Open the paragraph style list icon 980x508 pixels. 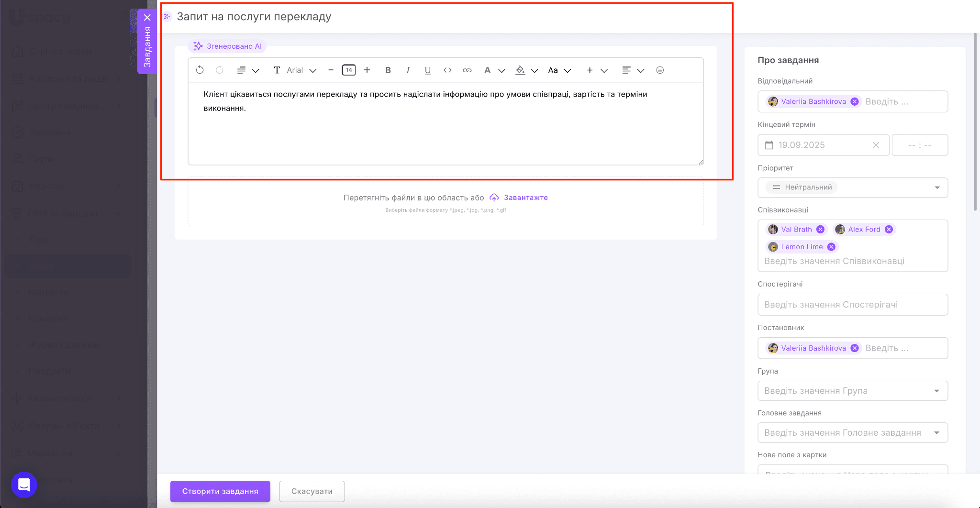(x=241, y=70)
